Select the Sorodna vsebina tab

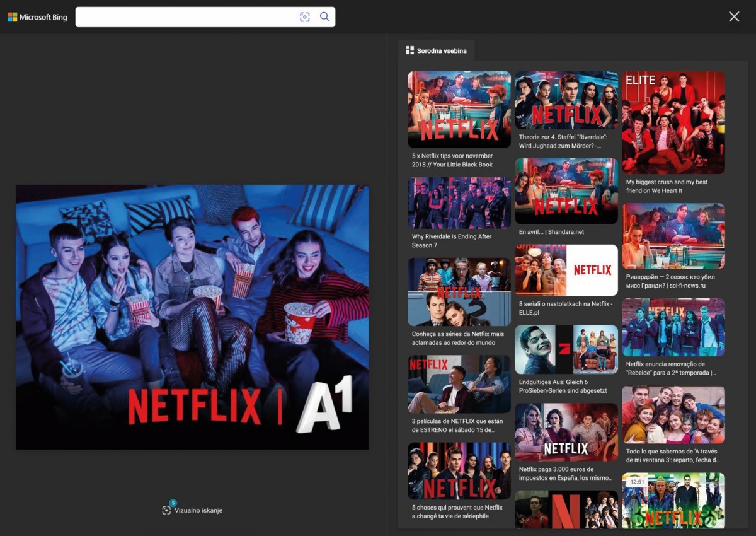click(436, 50)
